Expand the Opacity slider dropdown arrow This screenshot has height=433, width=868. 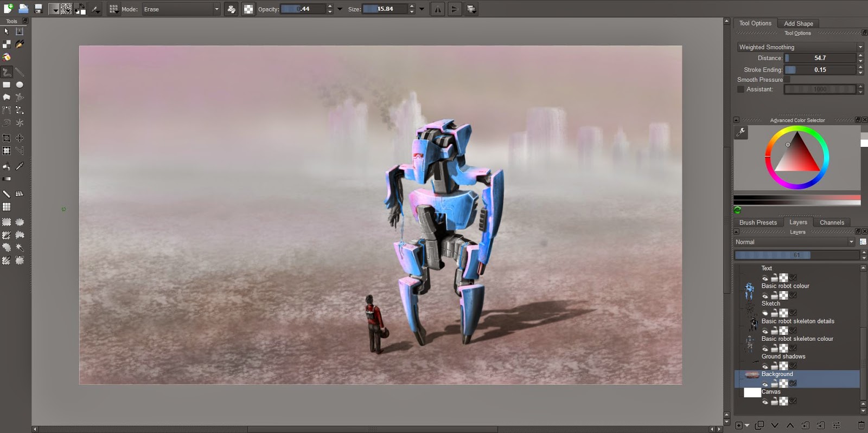pyautogui.click(x=340, y=9)
